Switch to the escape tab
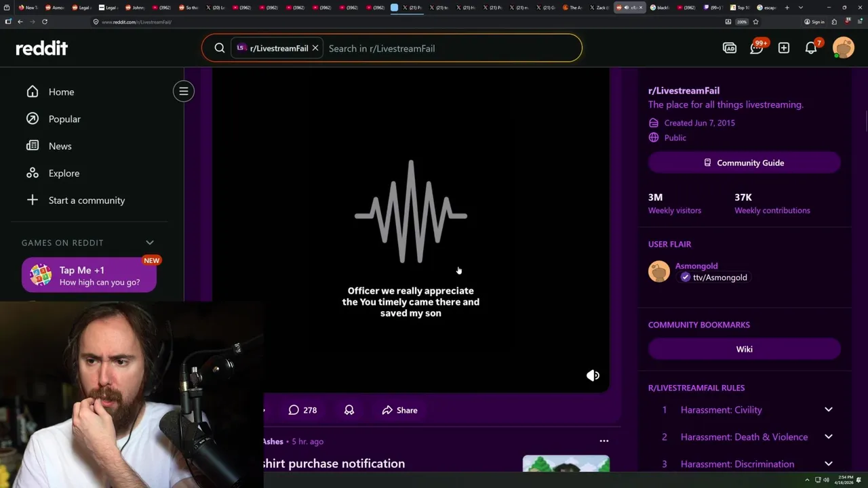Image resolution: width=868 pixels, height=488 pixels. tap(766, 7)
